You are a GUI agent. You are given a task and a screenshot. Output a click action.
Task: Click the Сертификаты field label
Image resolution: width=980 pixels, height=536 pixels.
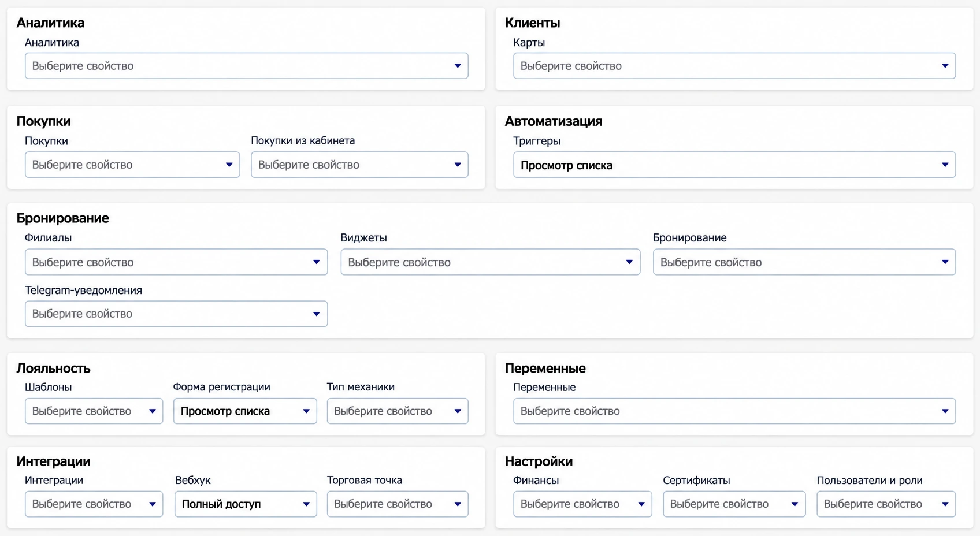tap(696, 481)
